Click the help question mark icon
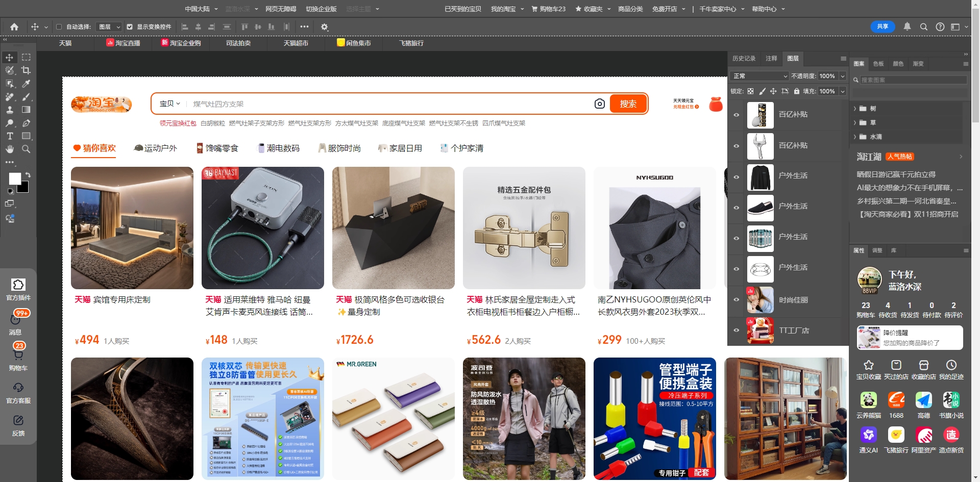 pos(940,27)
